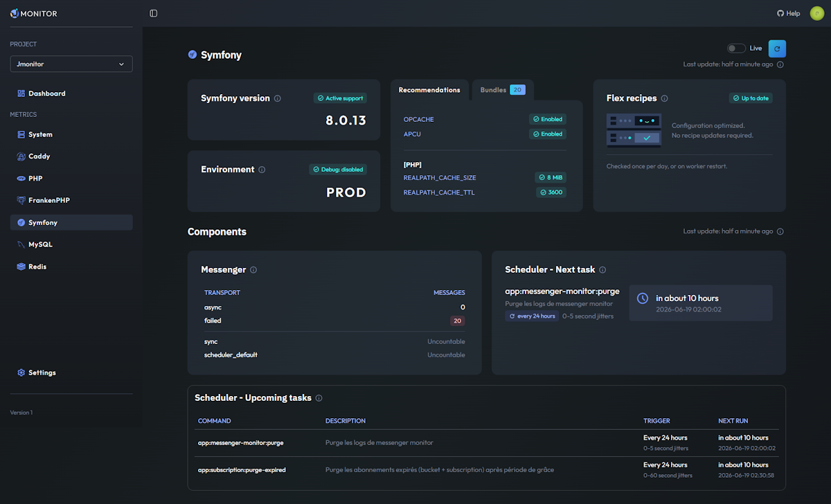The width and height of the screenshot is (831, 504).
Task: Click the 2026-06-19 02:30:58 next run
Action: pyautogui.click(x=747, y=476)
